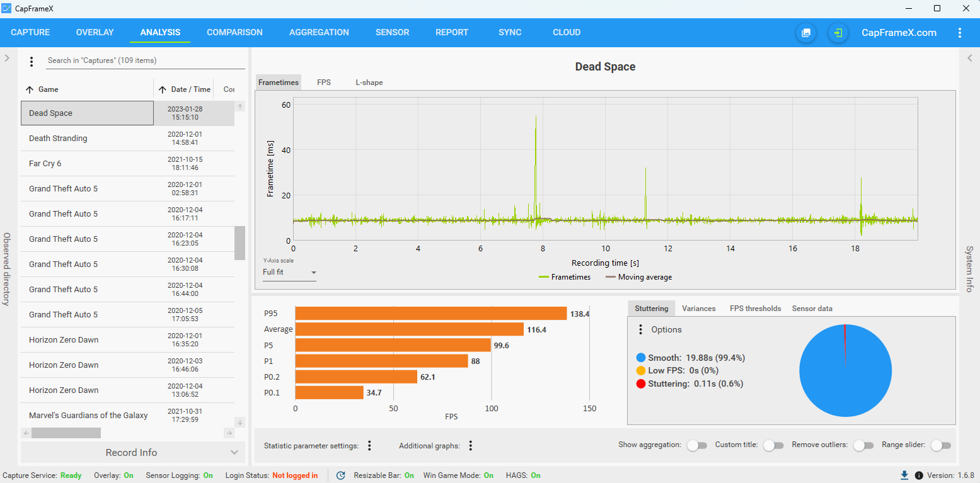Show the FPS graph tab
This screenshot has width=980, height=483.
point(324,82)
